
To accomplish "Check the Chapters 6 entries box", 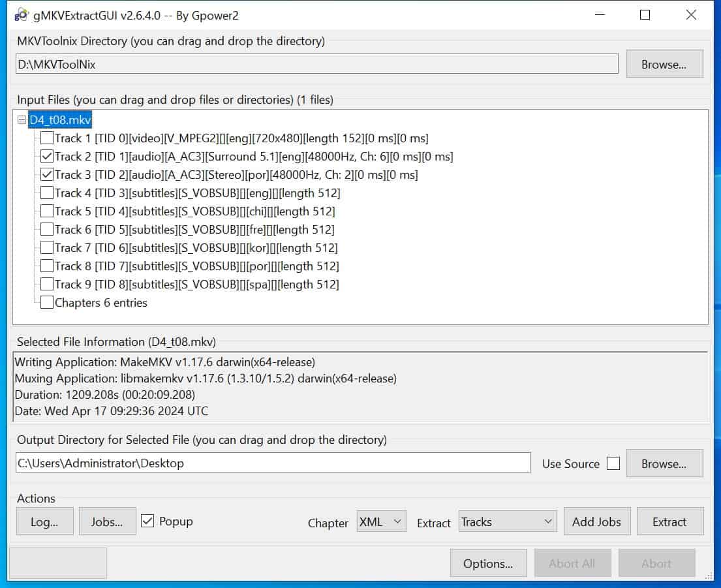I will point(47,303).
